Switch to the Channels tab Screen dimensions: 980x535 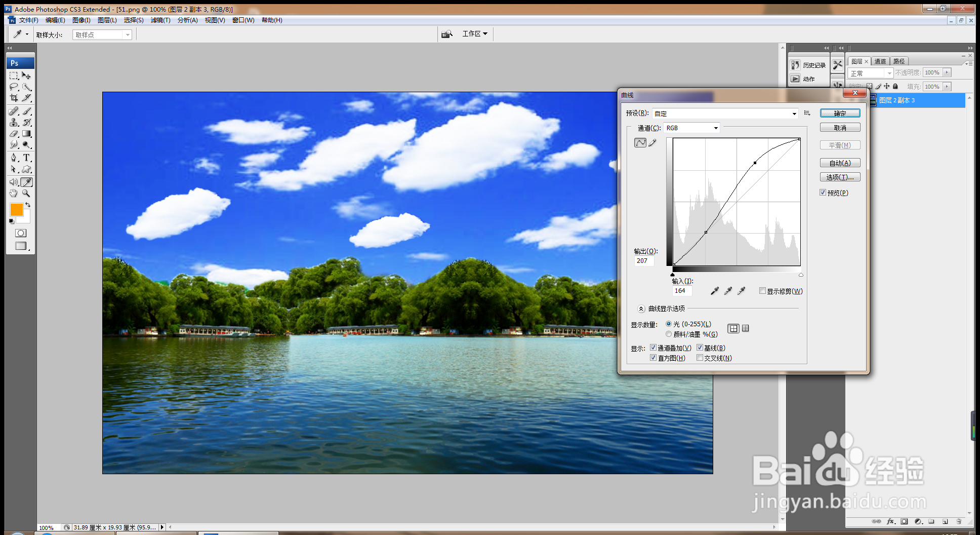point(880,61)
